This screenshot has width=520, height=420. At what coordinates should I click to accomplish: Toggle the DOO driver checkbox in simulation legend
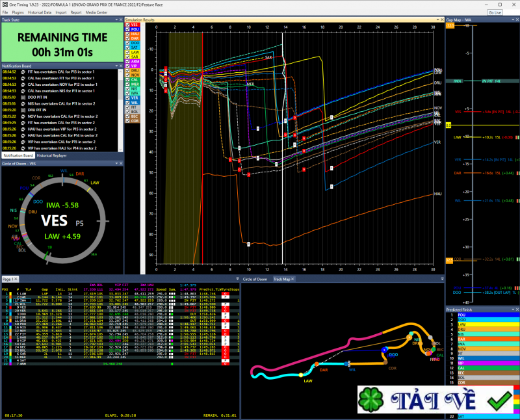(x=127, y=43)
